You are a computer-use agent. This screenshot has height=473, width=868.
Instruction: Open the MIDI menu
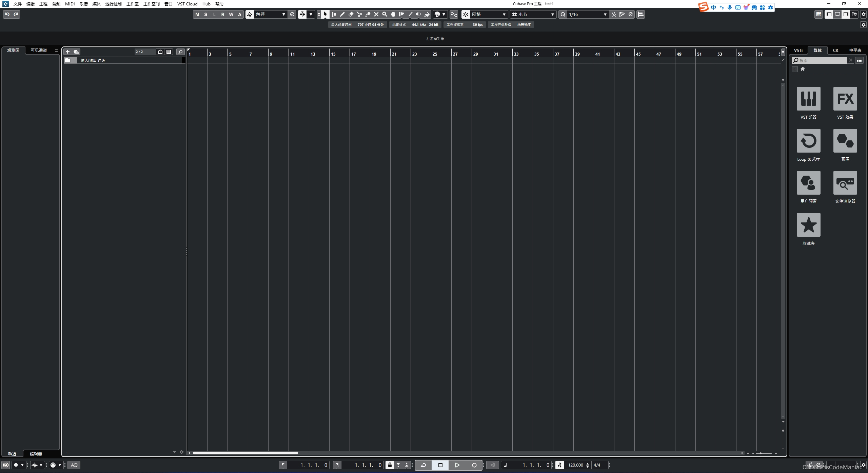coord(70,4)
